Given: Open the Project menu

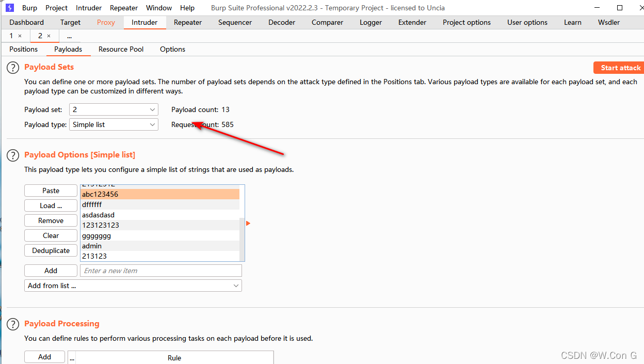Looking at the screenshot, I should pos(57,8).
